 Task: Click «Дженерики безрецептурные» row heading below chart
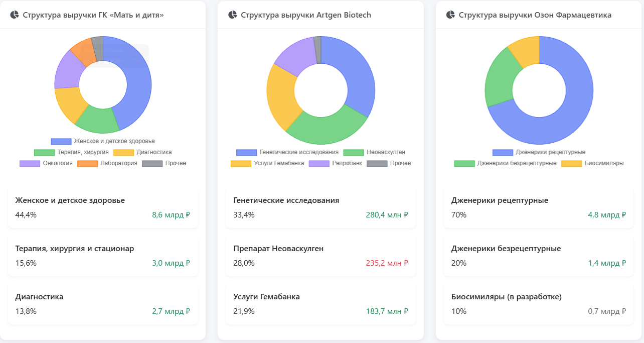point(507,249)
